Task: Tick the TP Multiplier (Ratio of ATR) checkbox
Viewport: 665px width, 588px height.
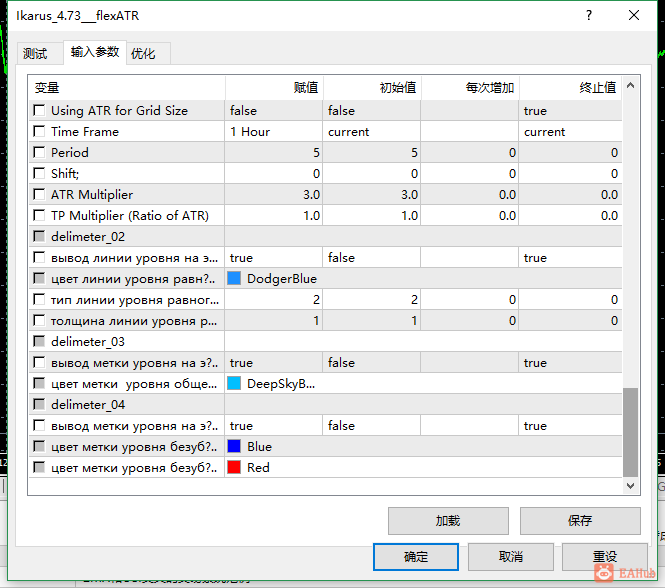Action: click(39, 216)
